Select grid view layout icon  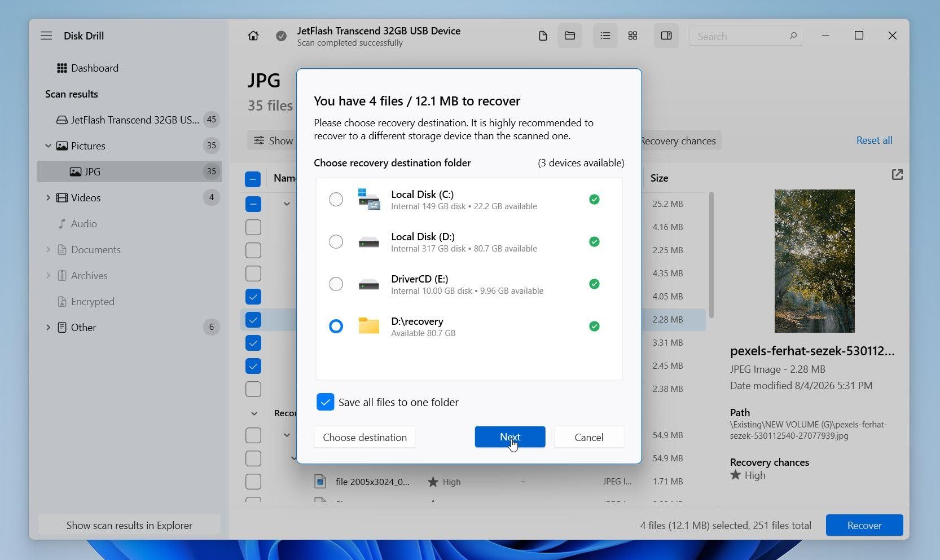(633, 36)
